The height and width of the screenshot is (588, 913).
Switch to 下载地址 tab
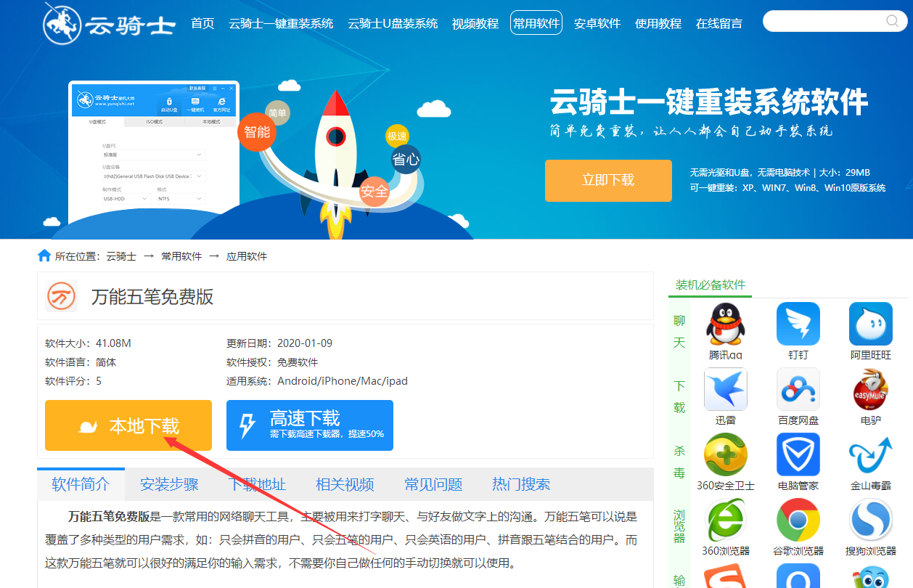pyautogui.click(x=257, y=484)
